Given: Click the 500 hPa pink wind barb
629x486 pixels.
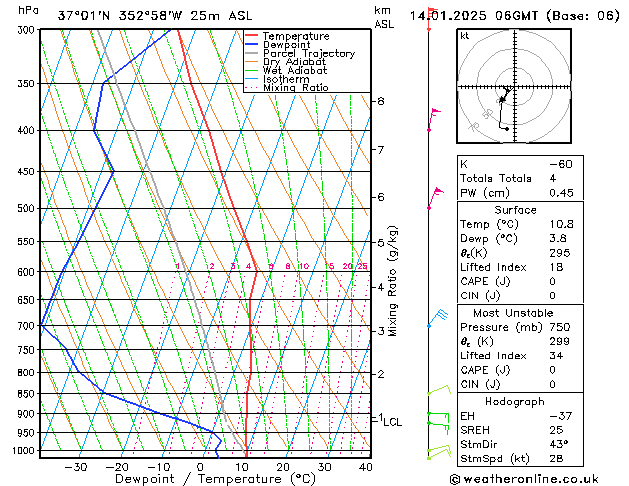Looking at the screenshot, I should 435,198.
